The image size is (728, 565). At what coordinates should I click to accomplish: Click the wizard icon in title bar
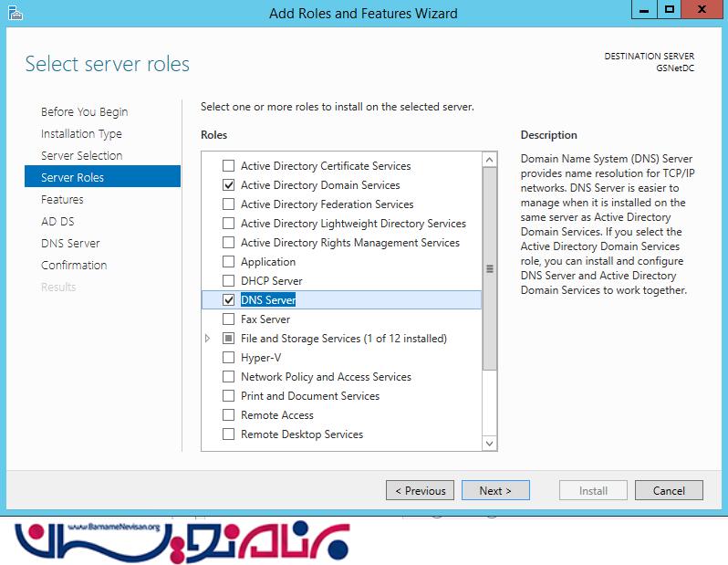[x=14, y=12]
